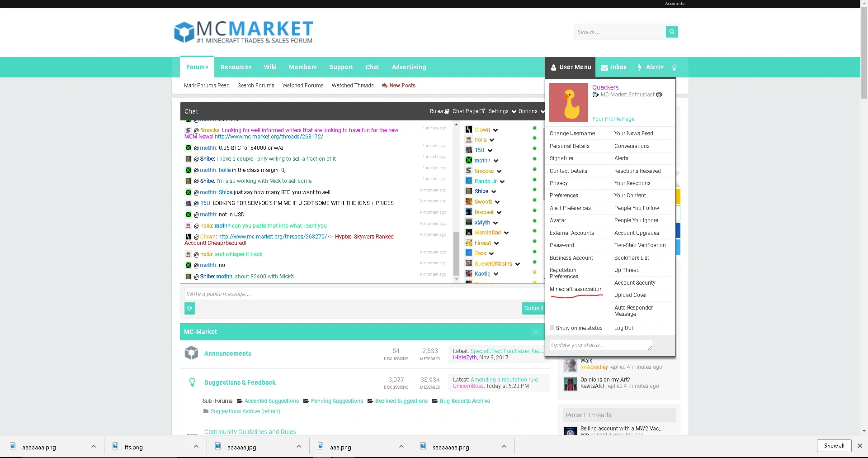The height and width of the screenshot is (458, 868).
Task: Click MarsIsDad's avatar in the online users list
Action: click(469, 233)
